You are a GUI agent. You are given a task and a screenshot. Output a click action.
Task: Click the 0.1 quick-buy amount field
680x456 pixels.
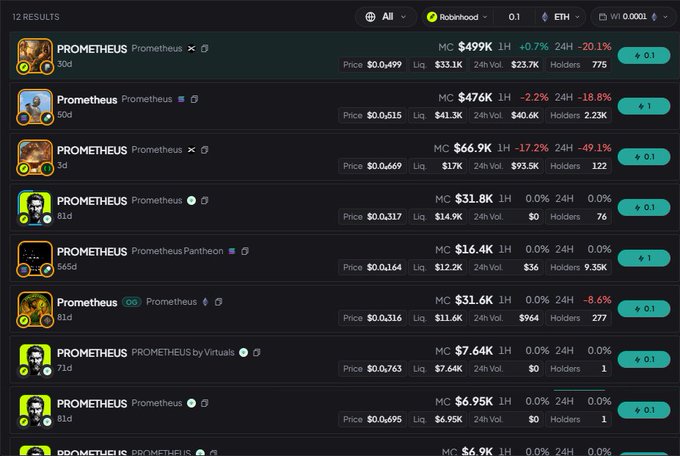pyautogui.click(x=514, y=17)
